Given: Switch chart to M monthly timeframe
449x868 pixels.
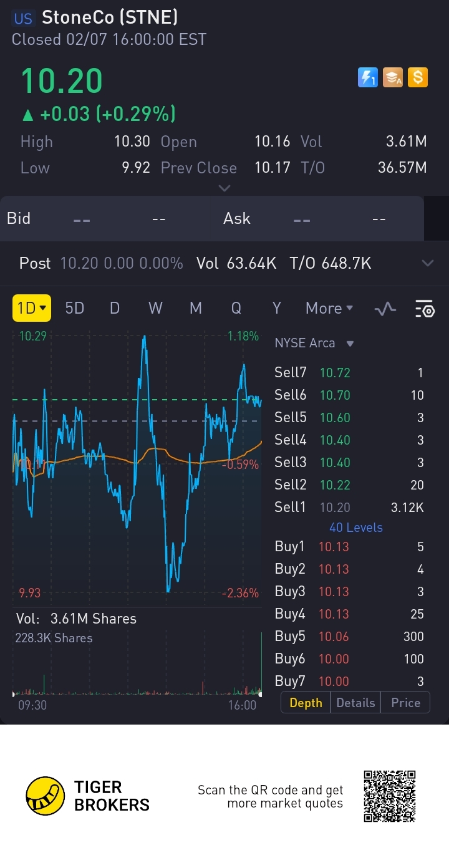Looking at the screenshot, I should (196, 308).
